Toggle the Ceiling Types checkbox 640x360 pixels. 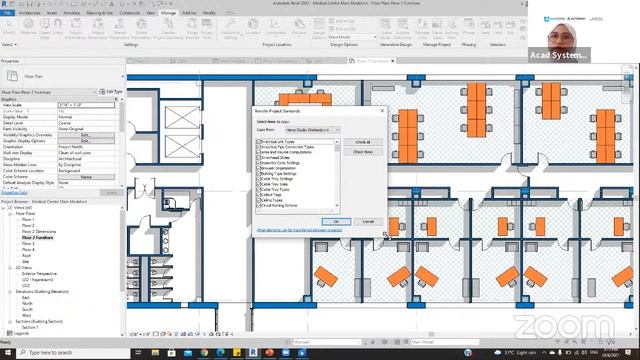258,200
